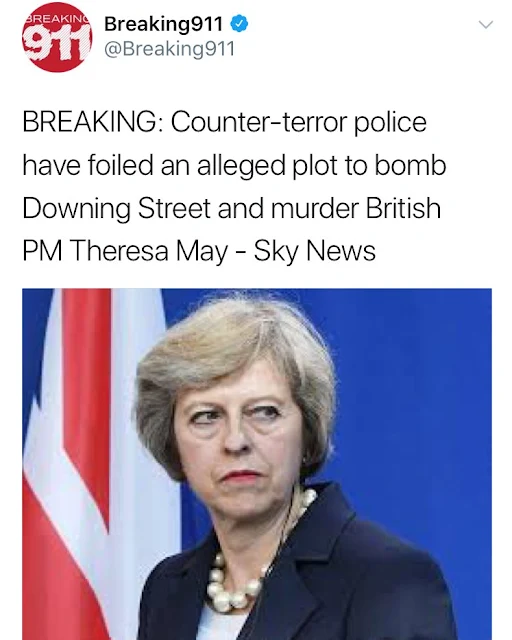Click the 'Sky News' source text
This screenshot has height=640, width=512.
coord(314,250)
